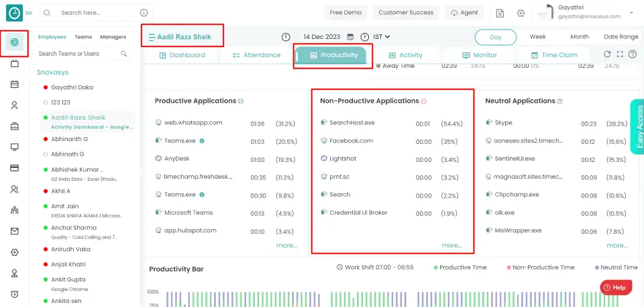Focus the Search here input field
This screenshot has width=644, height=307.
tap(96, 13)
